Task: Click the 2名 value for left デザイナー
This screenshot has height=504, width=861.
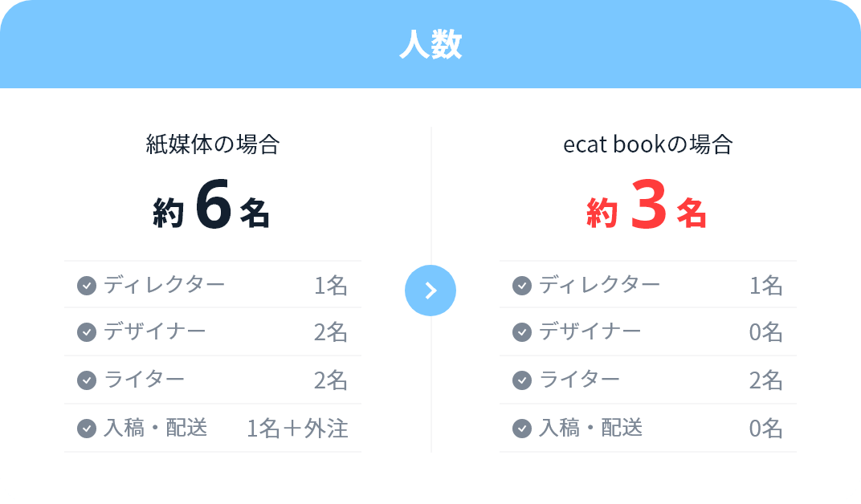Action: point(331,332)
